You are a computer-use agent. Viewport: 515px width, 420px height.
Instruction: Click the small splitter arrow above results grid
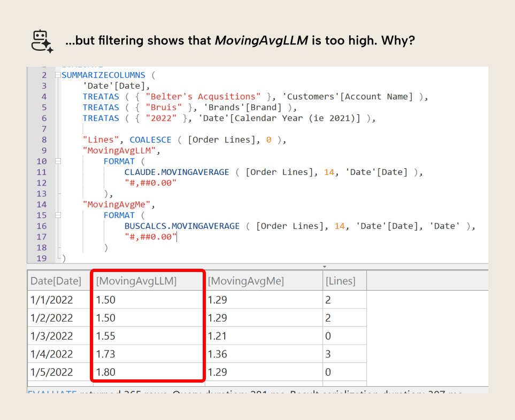coord(324,266)
